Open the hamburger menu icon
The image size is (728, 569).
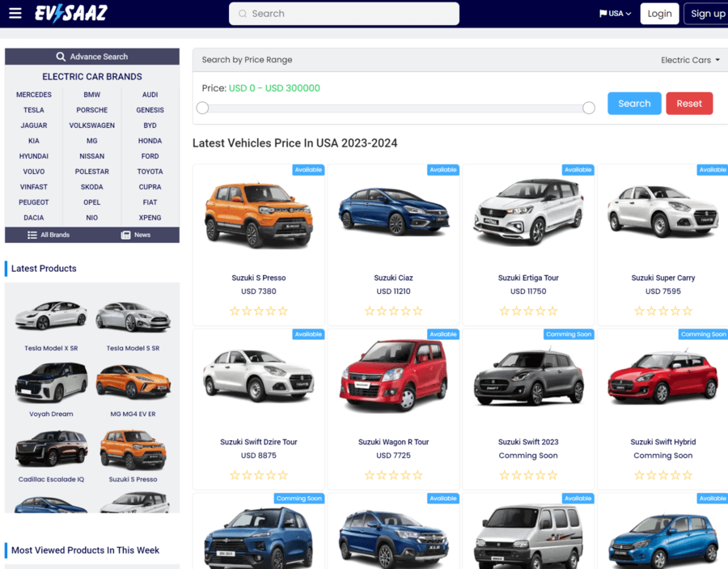pyautogui.click(x=15, y=13)
